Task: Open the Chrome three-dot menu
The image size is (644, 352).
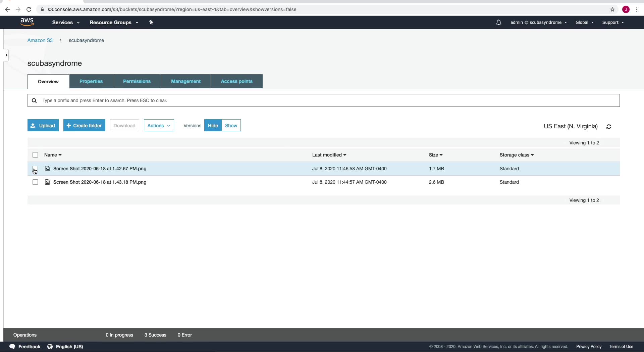Action: point(637,9)
